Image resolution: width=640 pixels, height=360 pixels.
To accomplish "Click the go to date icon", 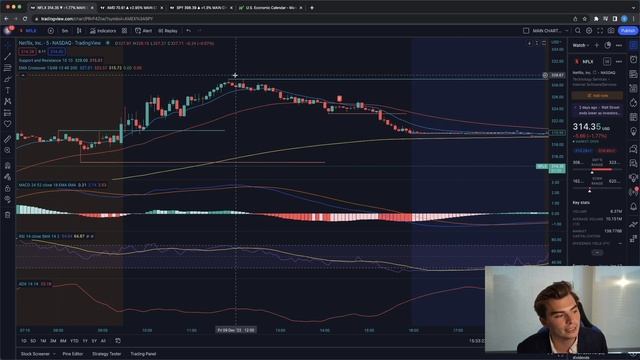I will coord(118,341).
